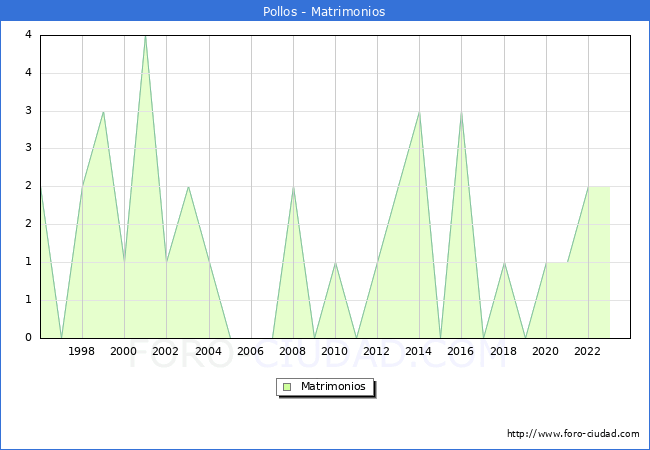Select the 2014 x-axis label

[x=419, y=351]
